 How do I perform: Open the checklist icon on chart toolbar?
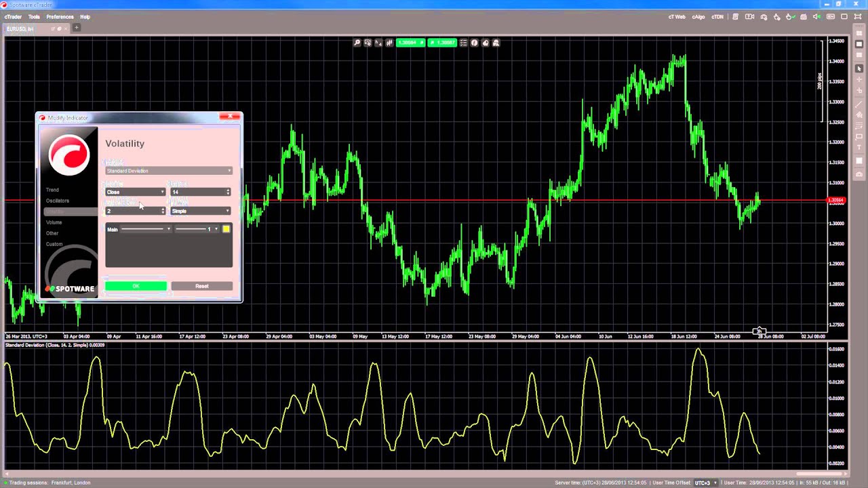click(x=463, y=43)
